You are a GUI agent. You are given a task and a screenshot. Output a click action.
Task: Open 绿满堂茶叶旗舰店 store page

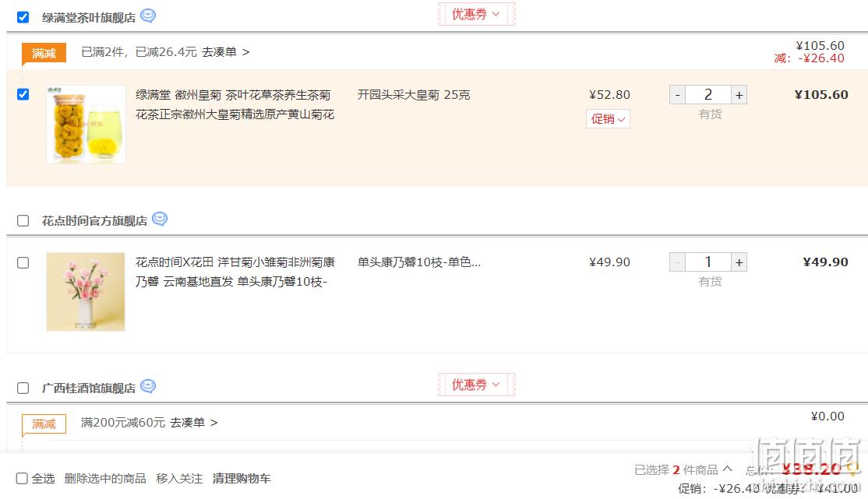pos(89,18)
